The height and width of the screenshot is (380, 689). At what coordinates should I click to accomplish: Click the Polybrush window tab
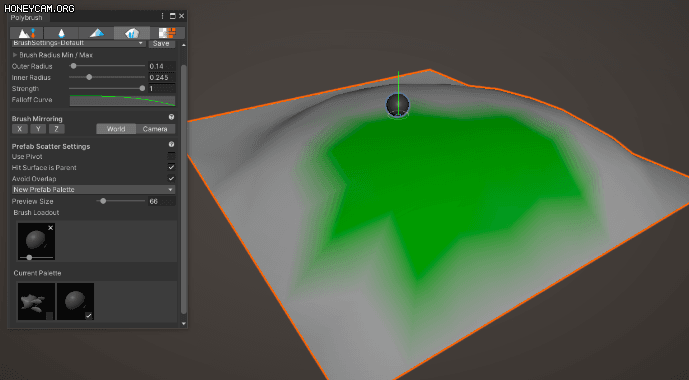click(27, 18)
